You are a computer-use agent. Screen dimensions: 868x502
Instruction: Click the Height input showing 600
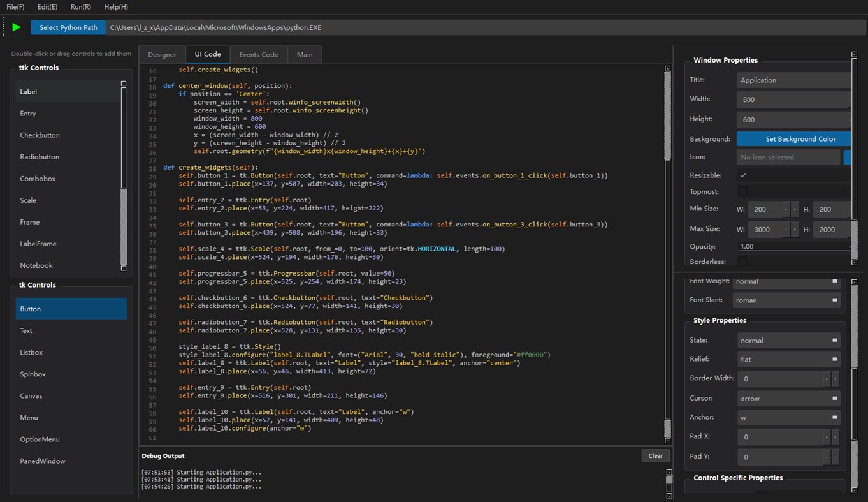(793, 119)
